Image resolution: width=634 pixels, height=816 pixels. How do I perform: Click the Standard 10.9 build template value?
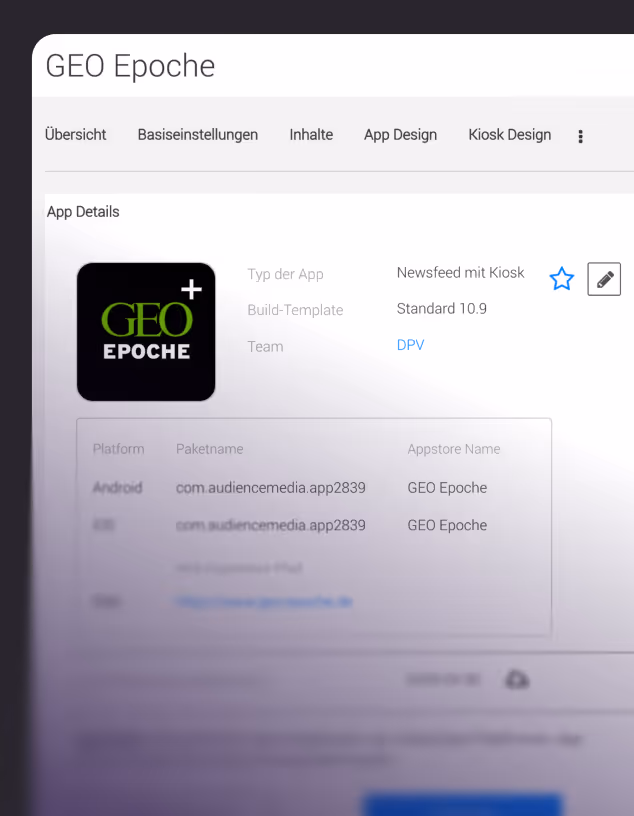(x=441, y=309)
